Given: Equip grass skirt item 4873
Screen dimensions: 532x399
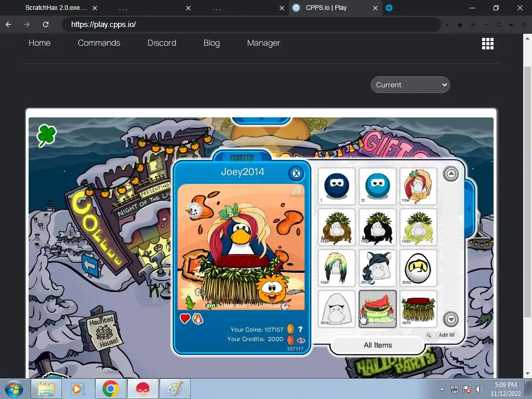Looking at the screenshot, I should click(418, 309).
